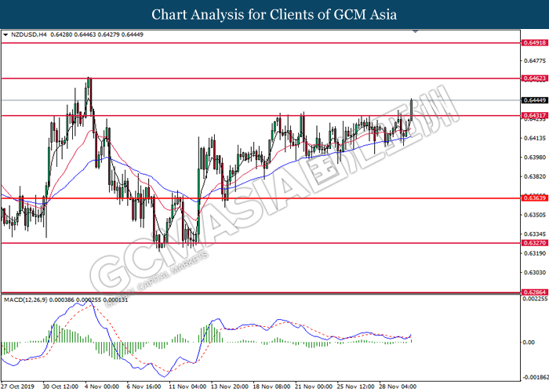
Task: Select the 0.64623 red price label
Action: [534, 78]
